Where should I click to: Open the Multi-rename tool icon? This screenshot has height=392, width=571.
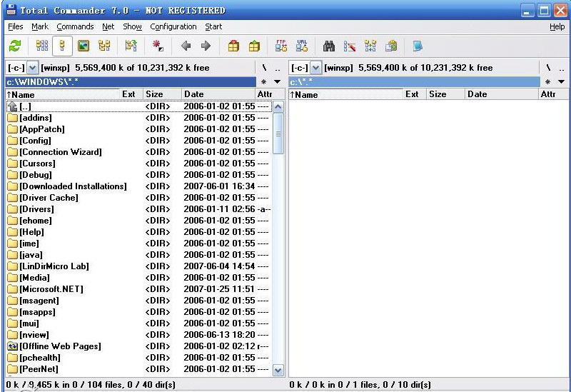coord(350,46)
